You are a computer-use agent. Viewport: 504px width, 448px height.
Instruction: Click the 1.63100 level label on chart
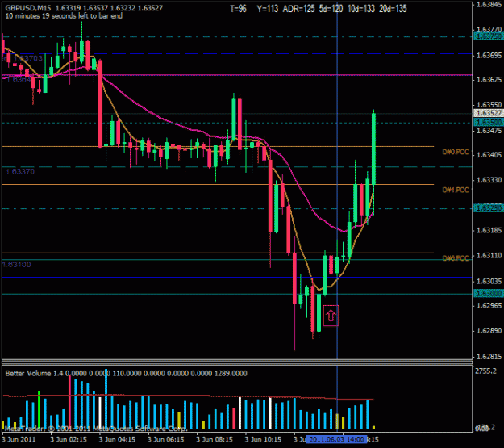click(x=17, y=265)
